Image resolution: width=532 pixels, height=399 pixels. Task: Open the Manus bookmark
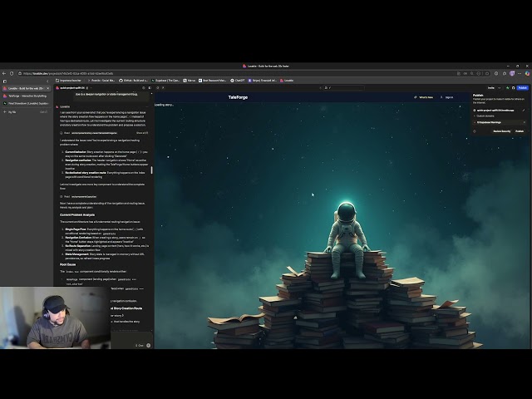(x=190, y=81)
